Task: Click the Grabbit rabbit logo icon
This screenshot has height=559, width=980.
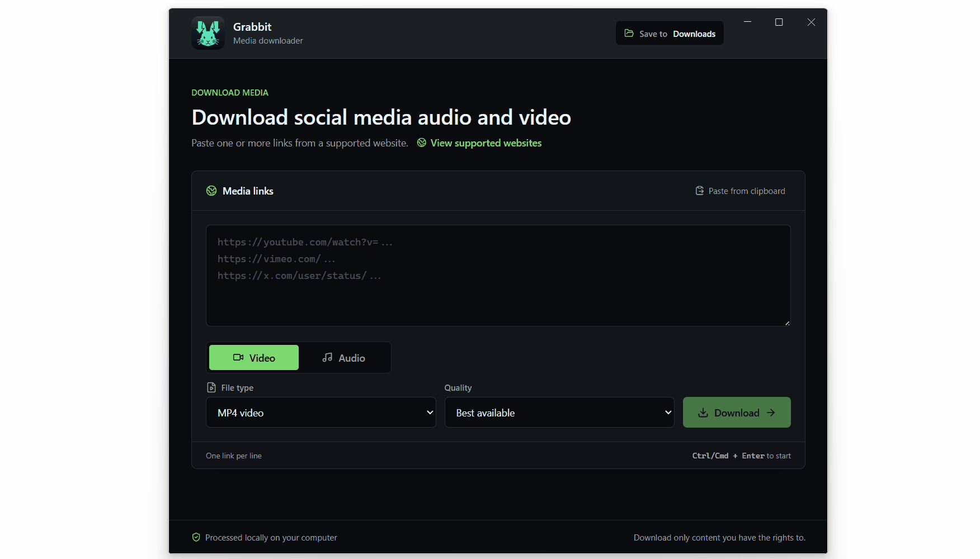Action: 208,33
